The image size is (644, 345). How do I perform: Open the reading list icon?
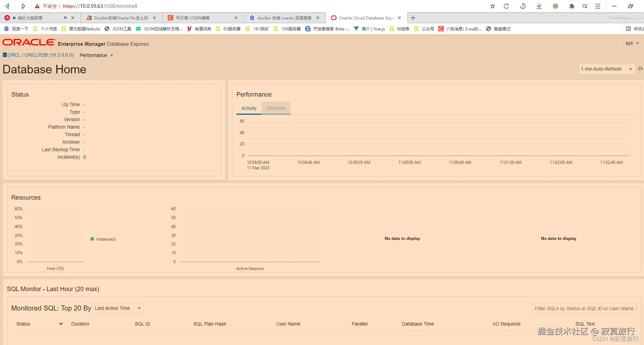[x=628, y=29]
